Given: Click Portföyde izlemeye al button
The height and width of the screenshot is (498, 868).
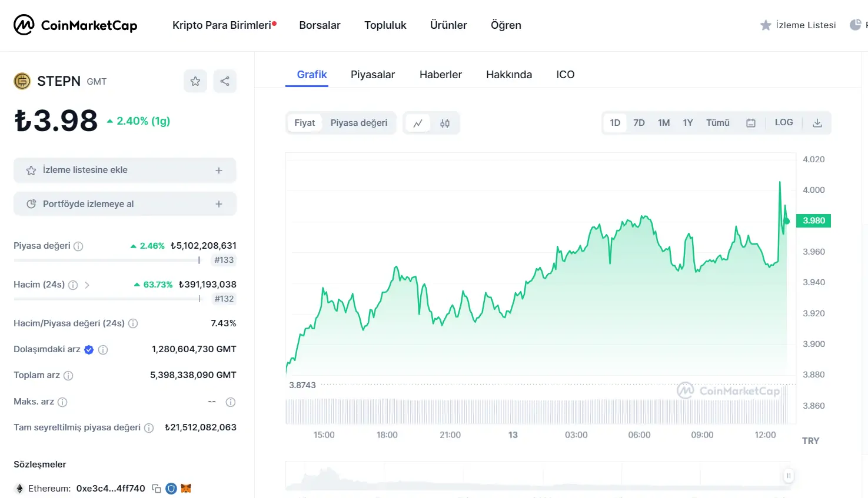Looking at the screenshot, I should pos(125,204).
